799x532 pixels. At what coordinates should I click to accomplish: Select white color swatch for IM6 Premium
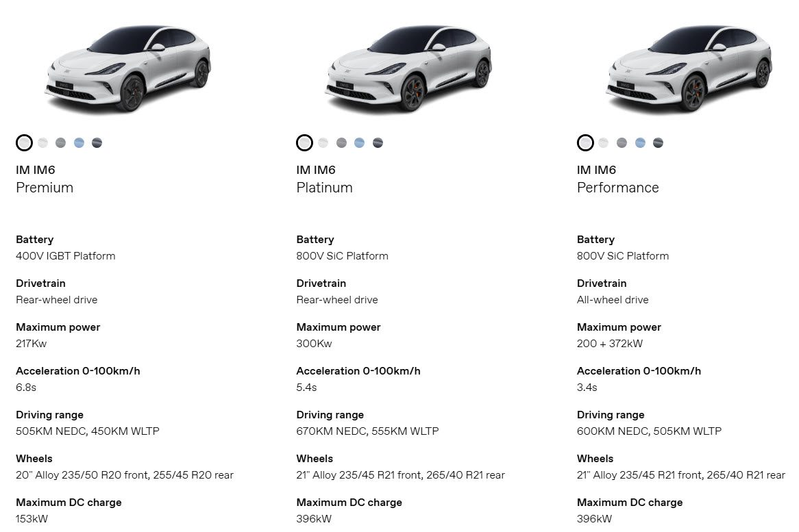point(25,143)
